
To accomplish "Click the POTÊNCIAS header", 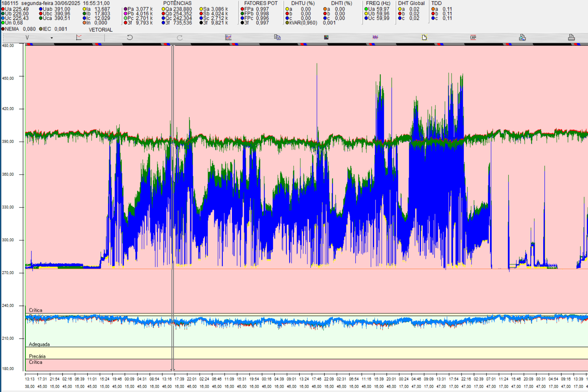I will coord(177,3).
